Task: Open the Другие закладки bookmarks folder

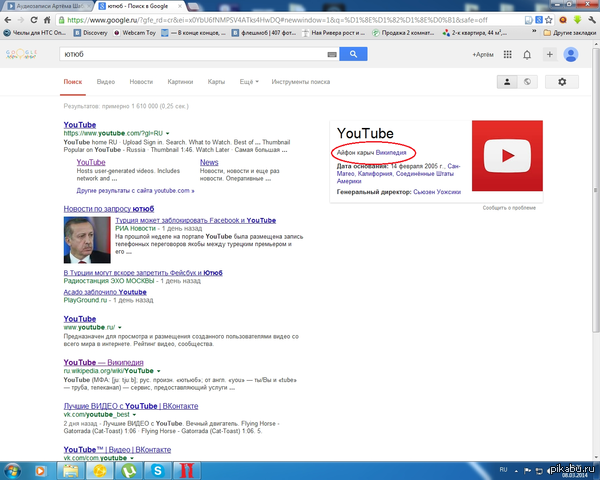Action: point(570,33)
